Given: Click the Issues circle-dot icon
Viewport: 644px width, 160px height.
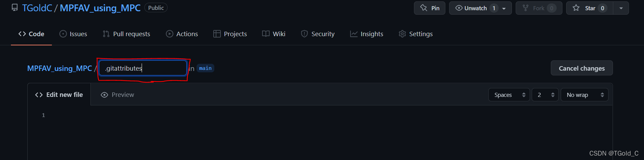Looking at the screenshot, I should click(63, 34).
